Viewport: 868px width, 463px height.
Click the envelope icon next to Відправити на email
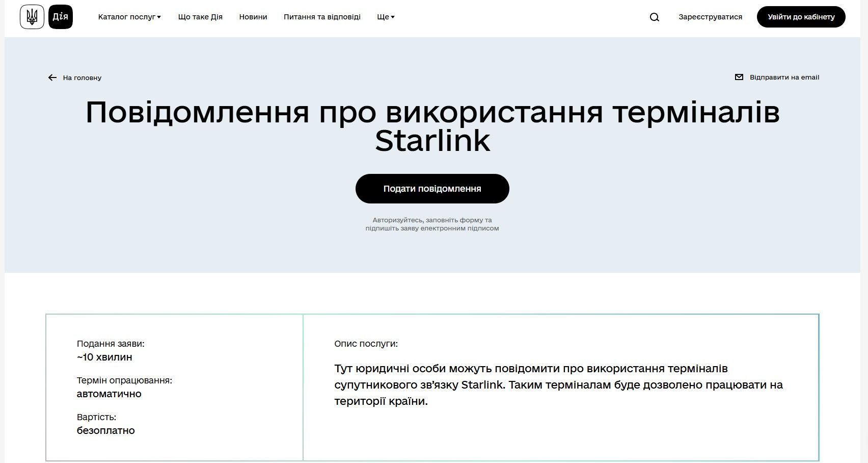tap(739, 78)
